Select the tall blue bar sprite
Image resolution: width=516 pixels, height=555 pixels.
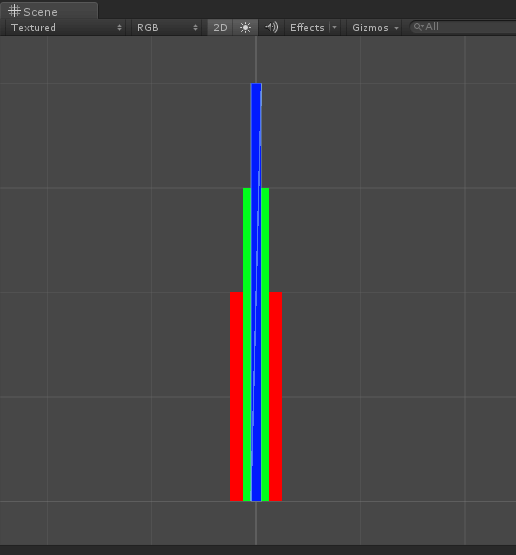pyautogui.click(x=256, y=292)
